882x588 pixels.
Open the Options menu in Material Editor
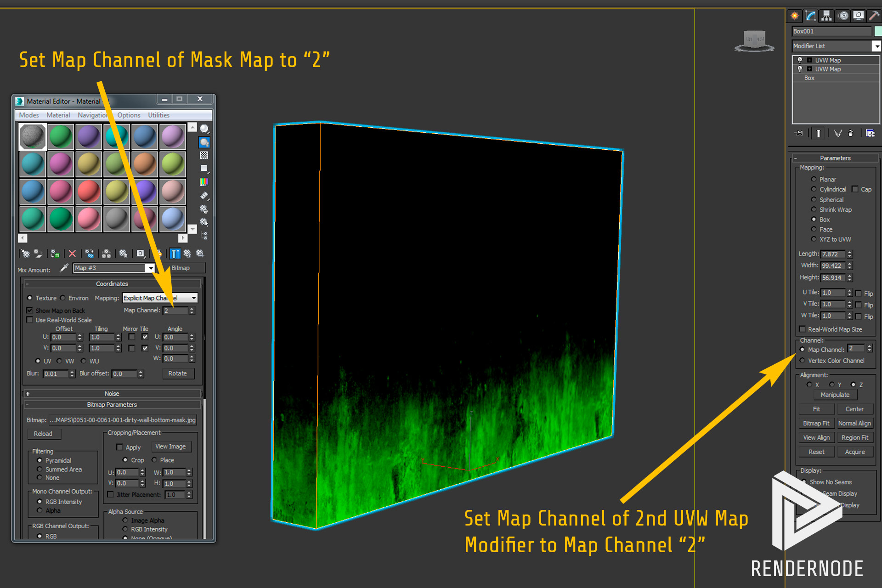click(129, 115)
